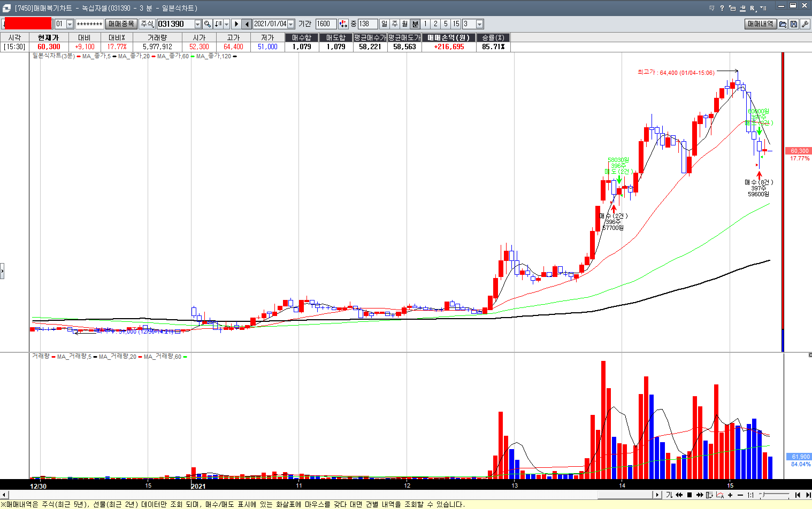This screenshot has width=812, height=509.
Task: Click the sort order icon beside search
Action: pyautogui.click(x=218, y=24)
